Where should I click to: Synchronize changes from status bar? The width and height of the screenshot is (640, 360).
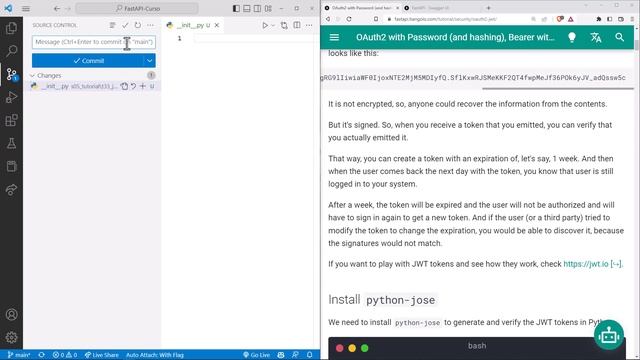41,355
